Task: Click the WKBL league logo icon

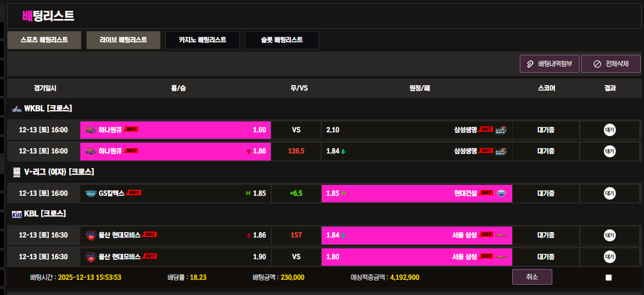Action: pyautogui.click(x=16, y=108)
